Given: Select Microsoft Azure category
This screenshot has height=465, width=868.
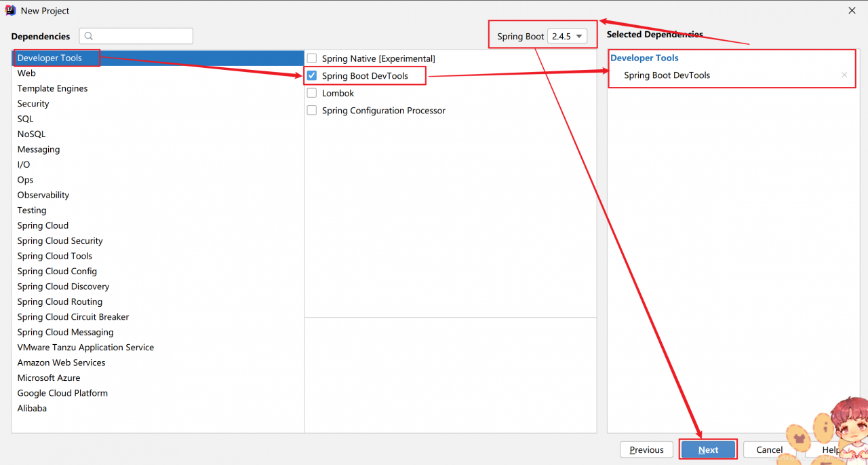Looking at the screenshot, I should coord(157,378).
